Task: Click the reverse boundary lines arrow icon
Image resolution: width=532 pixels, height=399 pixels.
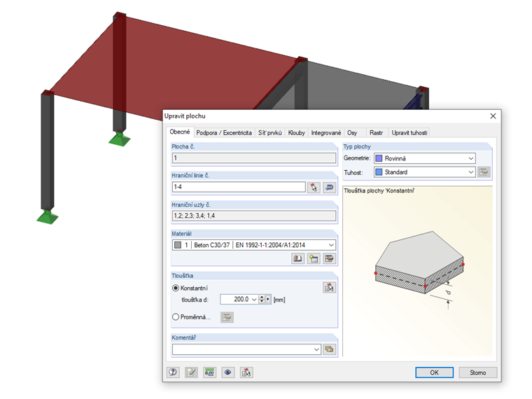Action: pyautogui.click(x=329, y=188)
